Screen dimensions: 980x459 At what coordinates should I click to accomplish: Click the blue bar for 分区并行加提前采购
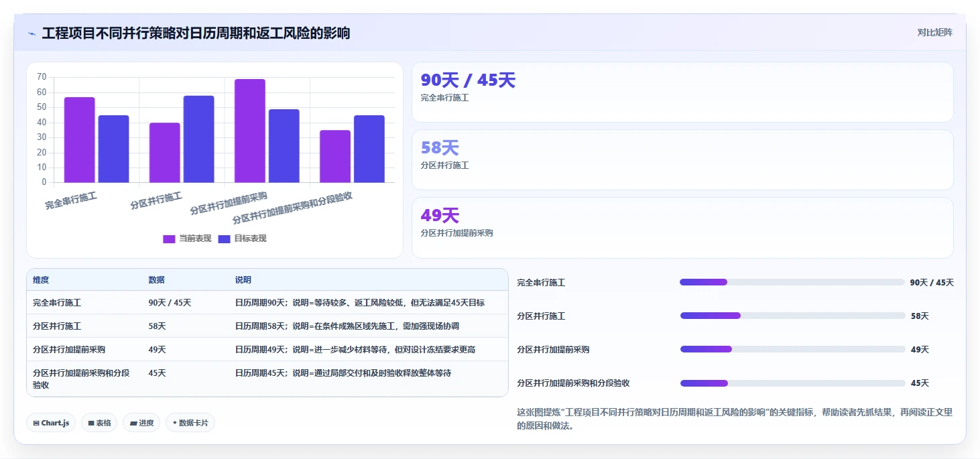284,146
